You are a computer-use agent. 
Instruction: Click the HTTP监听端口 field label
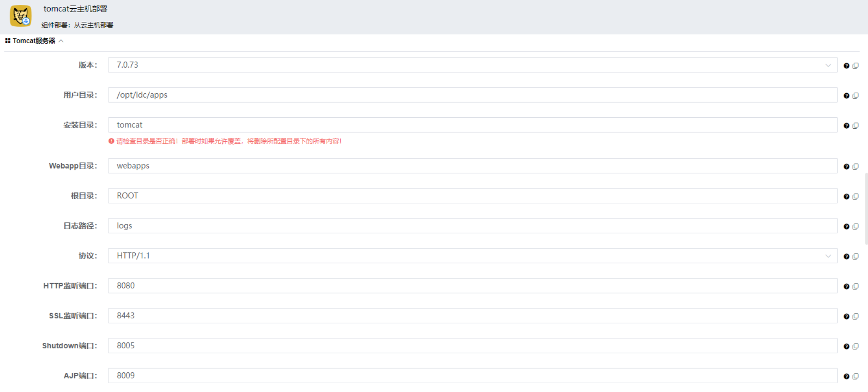tap(70, 286)
